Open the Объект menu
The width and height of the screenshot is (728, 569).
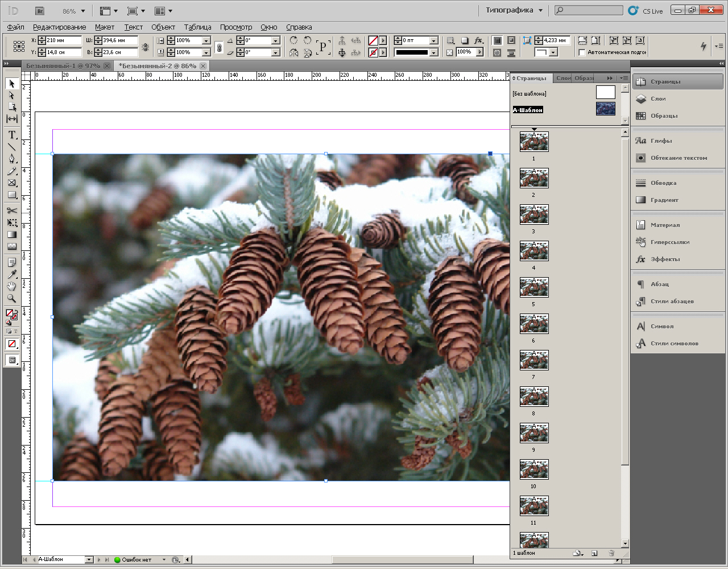(163, 27)
